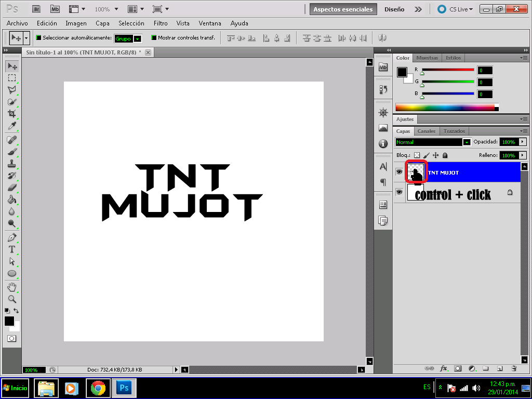Select the Hand tool

click(x=11, y=287)
